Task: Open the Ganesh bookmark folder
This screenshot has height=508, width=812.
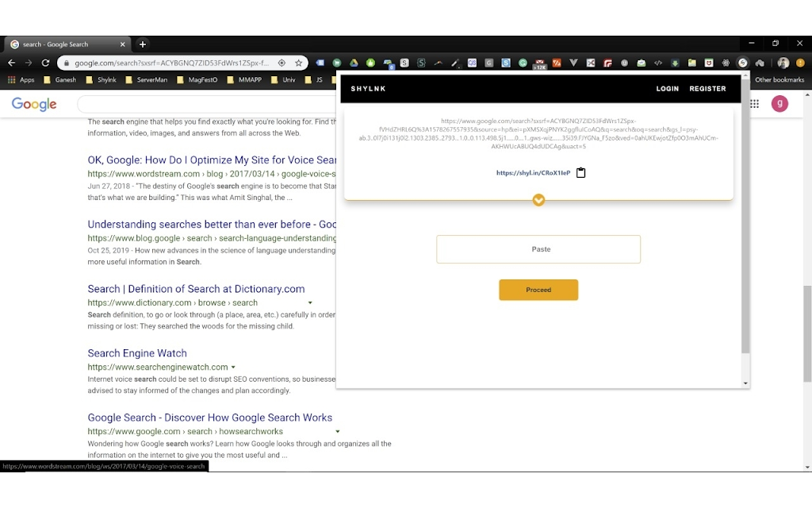Action: pyautogui.click(x=60, y=80)
